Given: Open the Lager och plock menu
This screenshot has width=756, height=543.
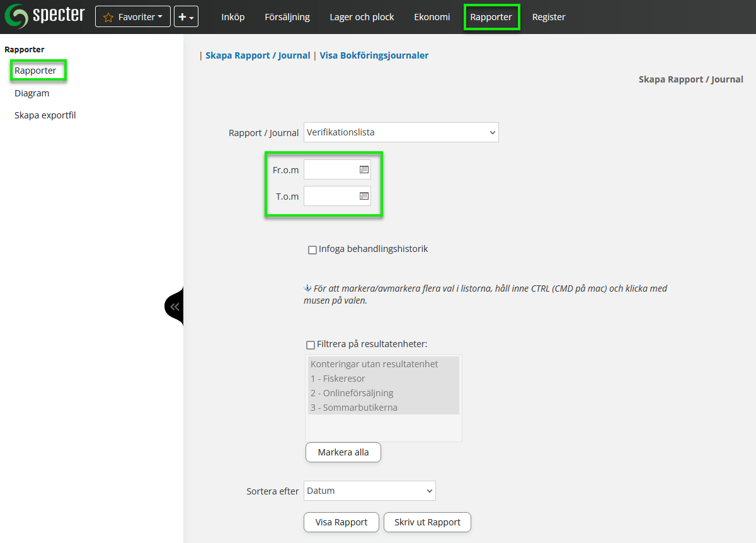Looking at the screenshot, I should pyautogui.click(x=362, y=17).
